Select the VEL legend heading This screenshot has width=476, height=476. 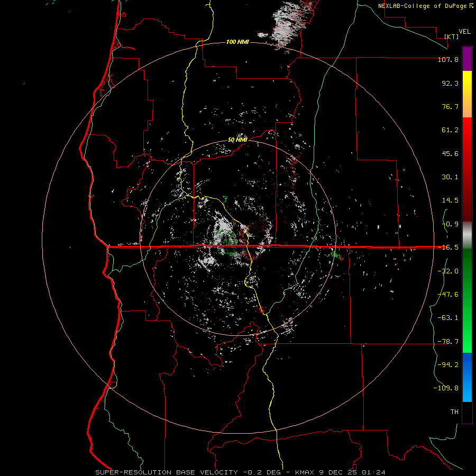pos(464,32)
